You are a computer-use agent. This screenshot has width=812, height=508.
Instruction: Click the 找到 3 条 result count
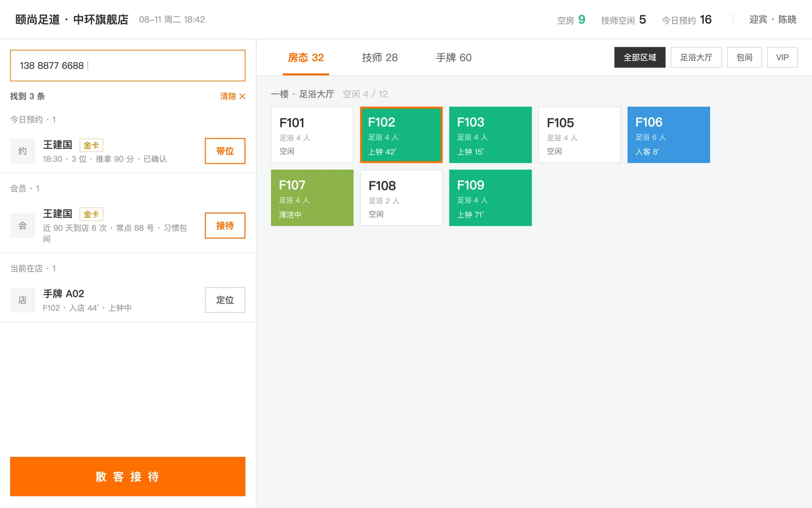click(28, 96)
